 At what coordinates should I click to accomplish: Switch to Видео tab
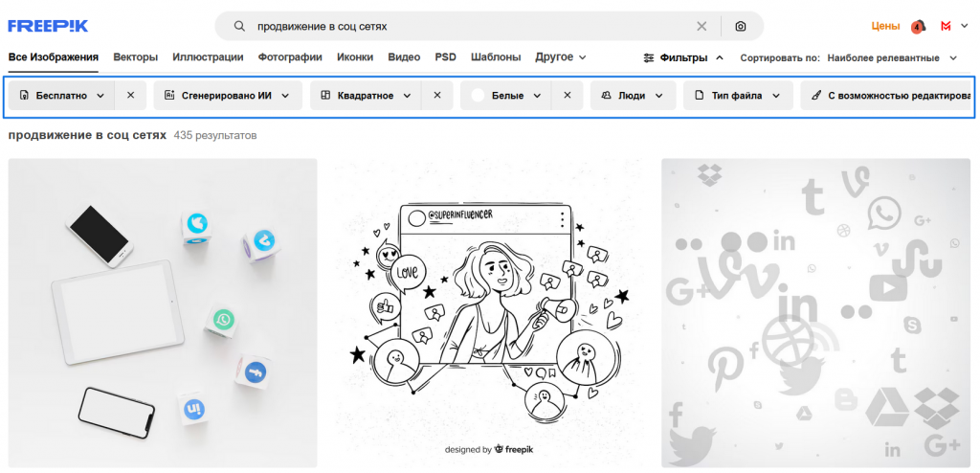[404, 57]
